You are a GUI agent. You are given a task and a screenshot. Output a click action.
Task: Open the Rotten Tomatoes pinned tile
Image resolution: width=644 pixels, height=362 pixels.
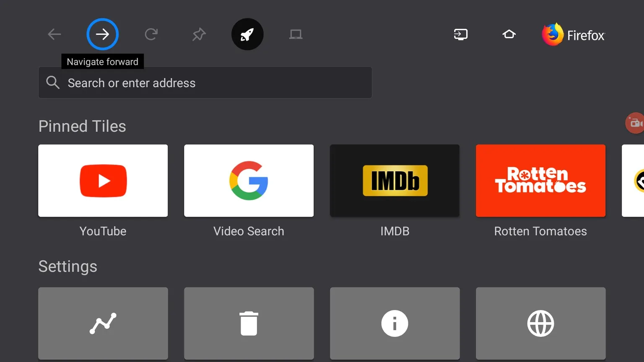pos(541,181)
